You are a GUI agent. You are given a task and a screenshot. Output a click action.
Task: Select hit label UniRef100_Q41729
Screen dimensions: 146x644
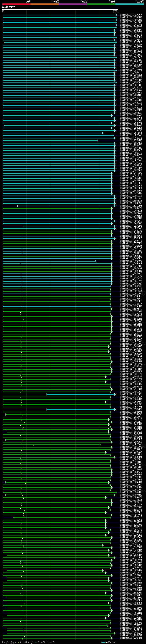click(131, 173)
